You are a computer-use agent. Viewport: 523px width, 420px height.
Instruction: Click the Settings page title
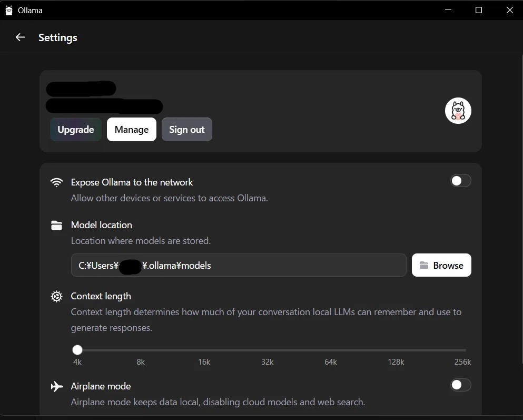point(58,38)
